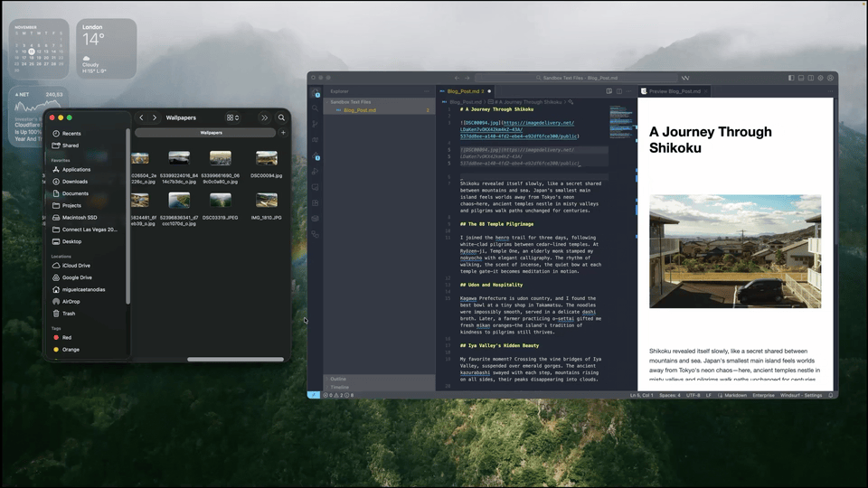Click the Finder search magnifier
868x488 pixels.
281,117
